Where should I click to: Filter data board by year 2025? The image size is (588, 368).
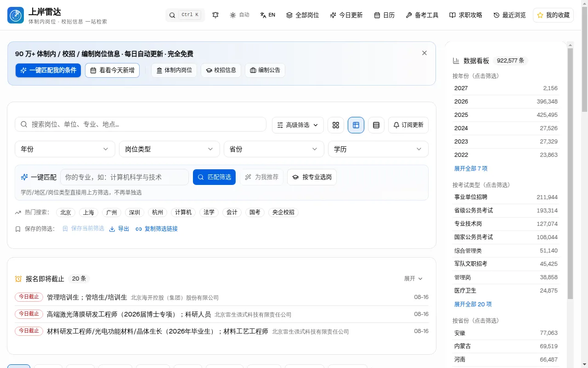click(x=506, y=115)
